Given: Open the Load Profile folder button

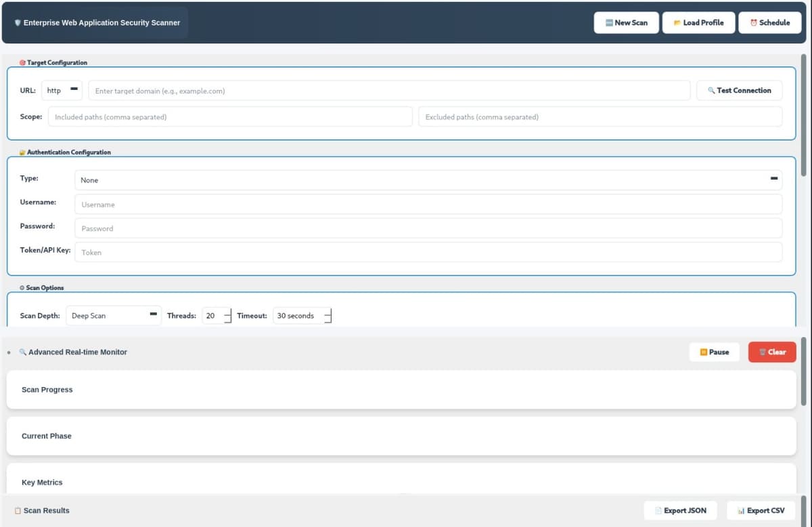Looking at the screenshot, I should coord(698,22).
